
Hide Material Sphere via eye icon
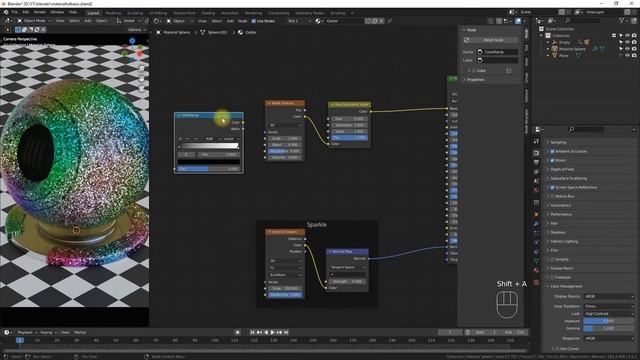(628, 49)
